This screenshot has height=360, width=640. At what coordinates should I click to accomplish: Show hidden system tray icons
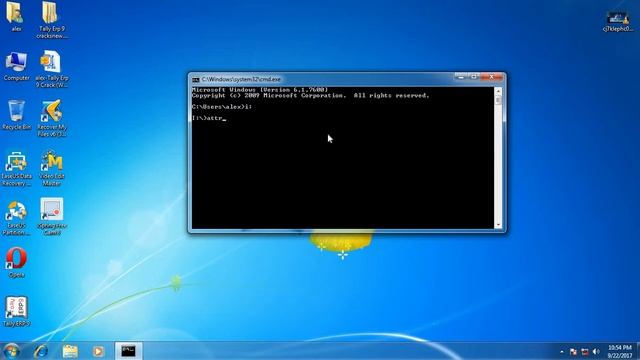562,351
